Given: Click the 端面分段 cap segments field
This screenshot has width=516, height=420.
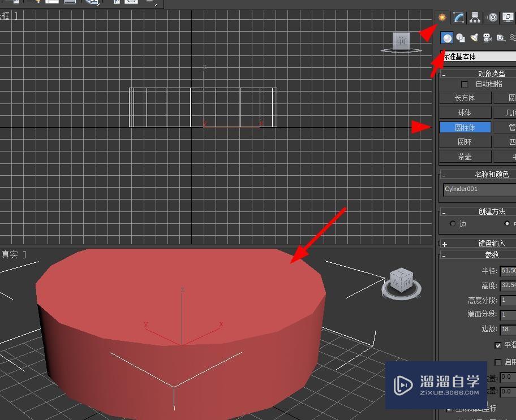Looking at the screenshot, I should pos(508,314).
